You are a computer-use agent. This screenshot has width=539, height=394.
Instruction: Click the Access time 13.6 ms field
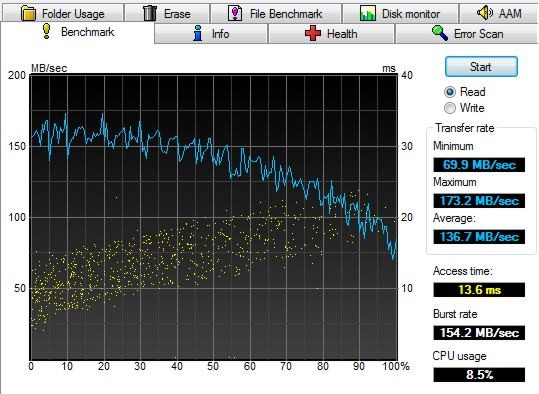[479, 289]
